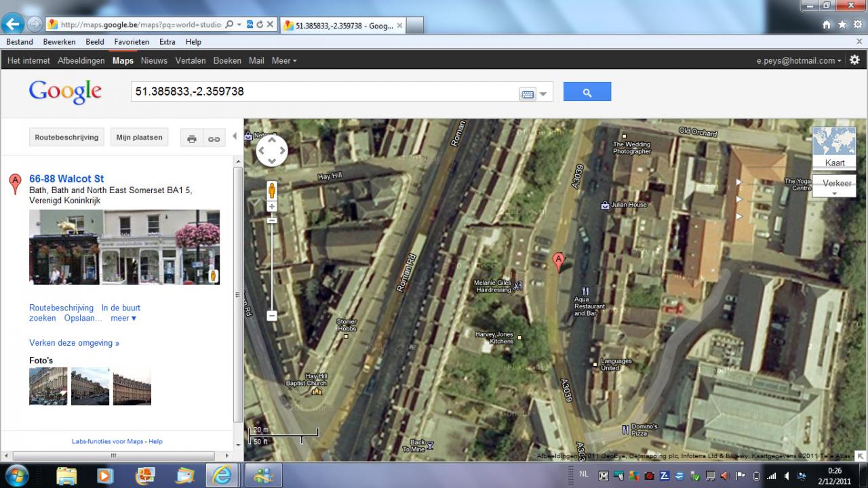Image resolution: width=868 pixels, height=488 pixels.
Task: Open Internet Explorer from the taskbar
Action: (222, 476)
